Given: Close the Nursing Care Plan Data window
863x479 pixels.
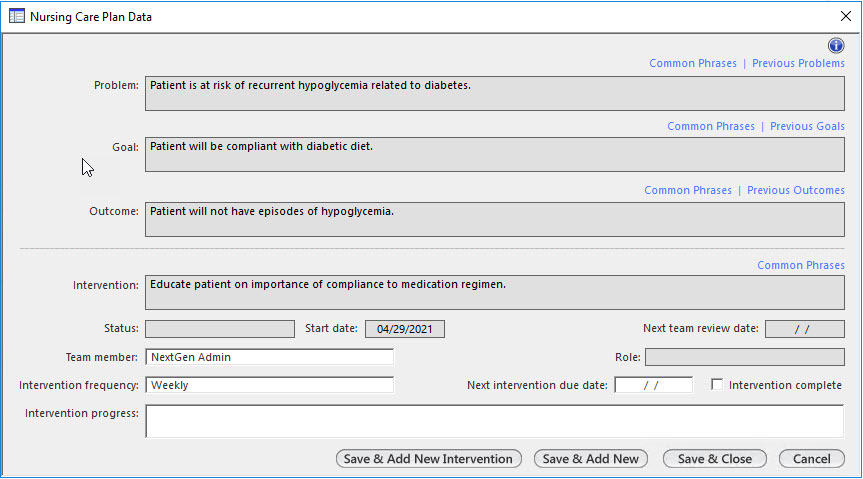Looking at the screenshot, I should 846,16.
